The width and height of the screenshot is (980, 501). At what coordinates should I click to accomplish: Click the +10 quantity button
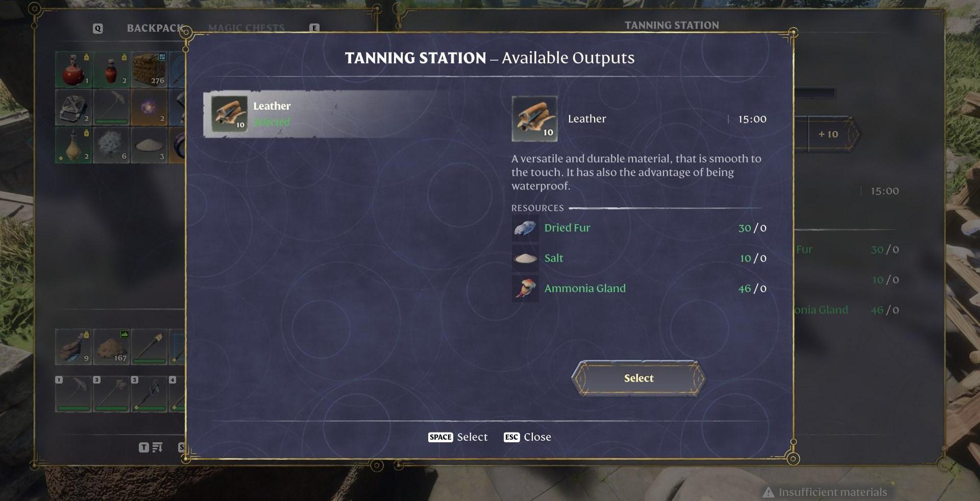tap(829, 134)
